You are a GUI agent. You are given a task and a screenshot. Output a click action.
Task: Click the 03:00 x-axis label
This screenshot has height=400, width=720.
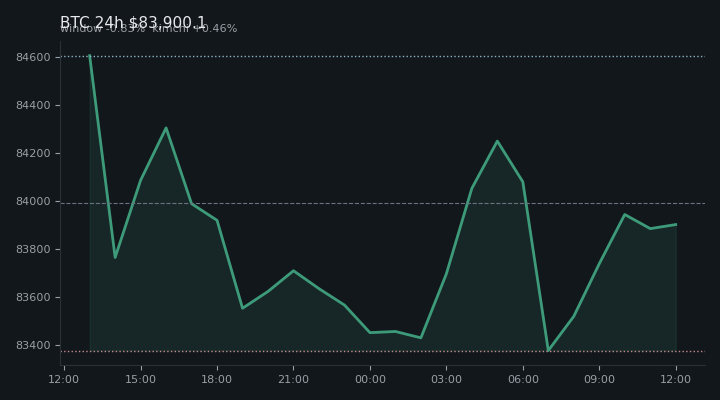(446, 379)
